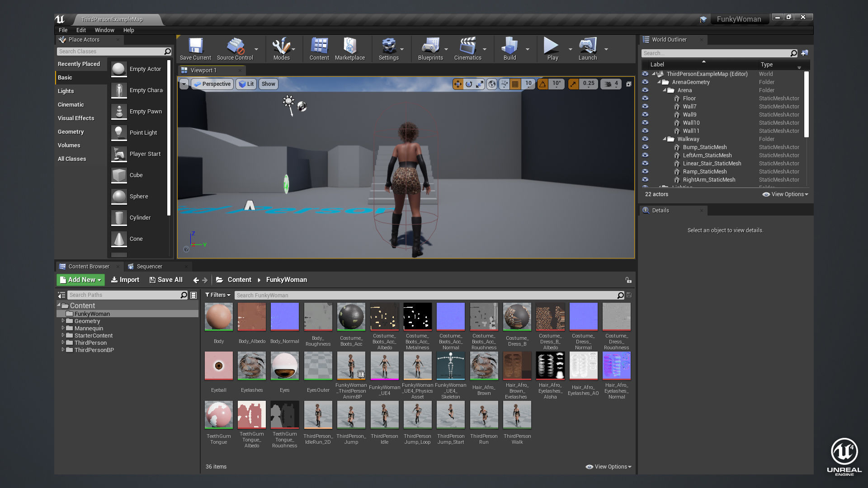This screenshot has width=868, height=488.
Task: Select the scale gizmo mode icon
Action: pos(480,84)
